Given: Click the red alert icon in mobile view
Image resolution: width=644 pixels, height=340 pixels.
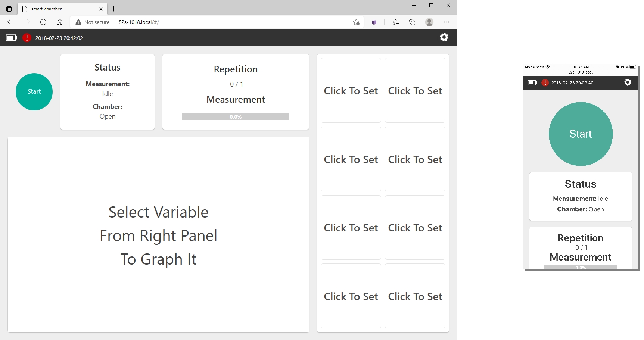Looking at the screenshot, I should (545, 83).
